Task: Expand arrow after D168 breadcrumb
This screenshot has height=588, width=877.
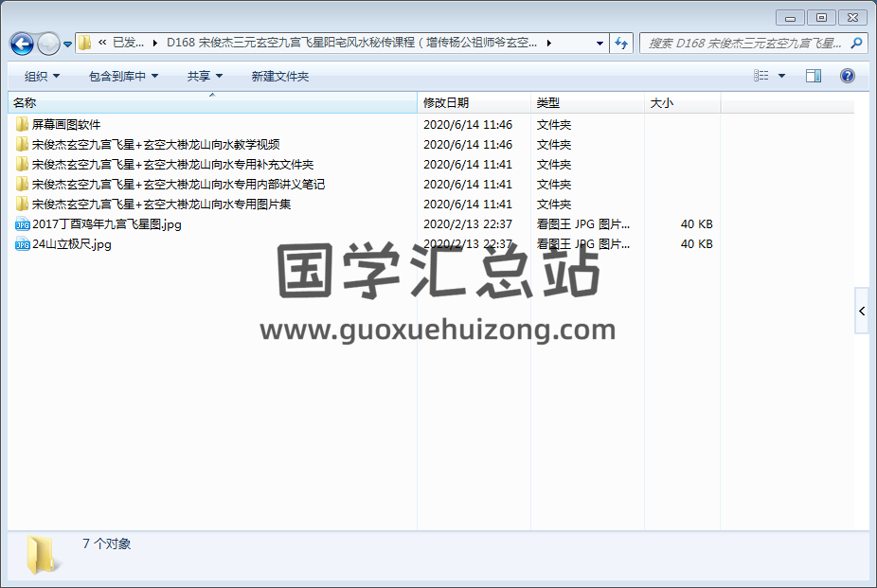Action: coord(548,43)
